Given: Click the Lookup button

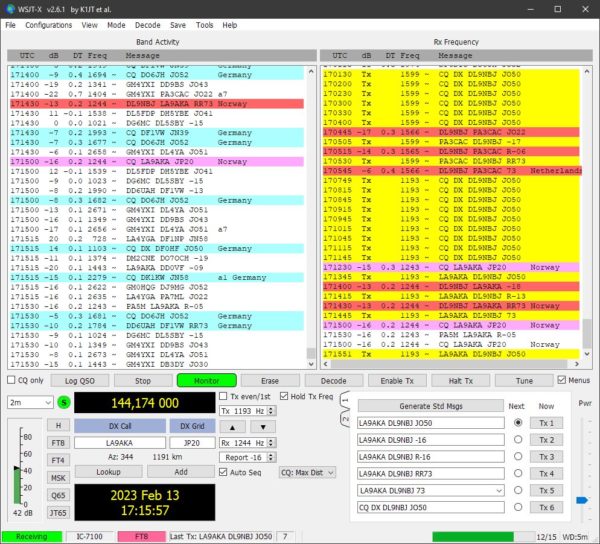Looking at the screenshot, I should [x=108, y=472].
